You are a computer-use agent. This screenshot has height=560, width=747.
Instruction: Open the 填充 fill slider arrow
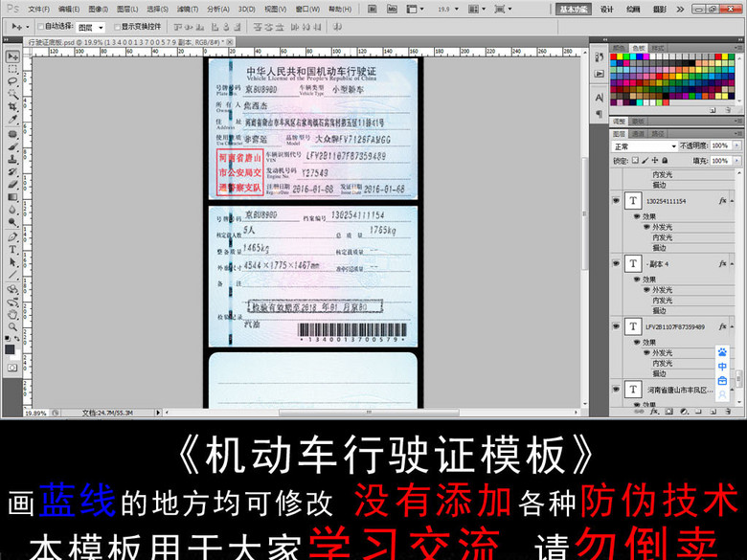click(737, 161)
